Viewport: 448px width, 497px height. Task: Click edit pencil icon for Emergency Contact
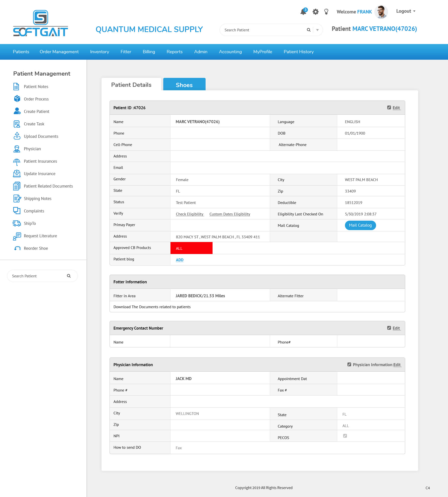coord(389,328)
